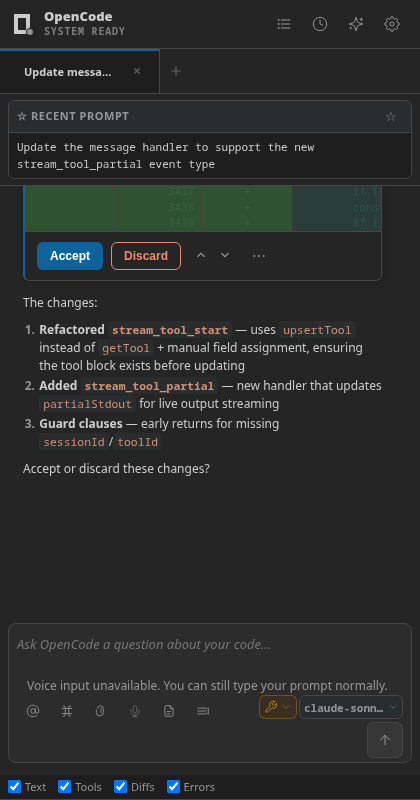
Task: Select the 'Update messa...' tab
Action: coord(80,72)
